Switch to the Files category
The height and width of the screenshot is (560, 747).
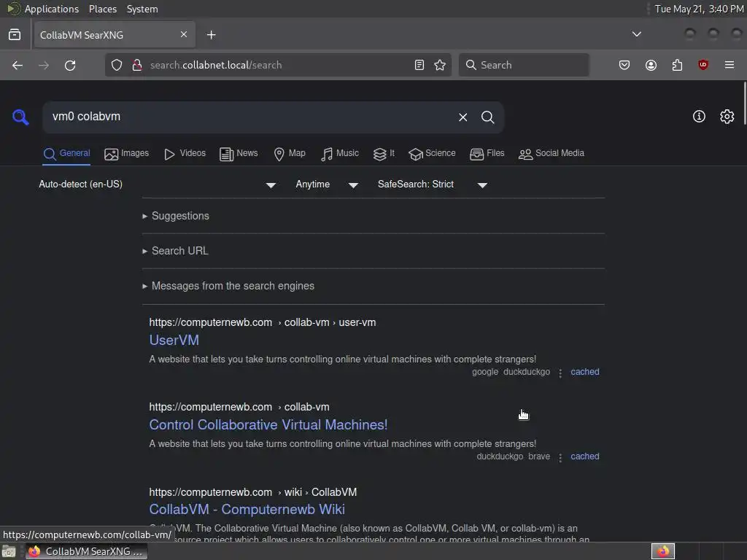(x=487, y=153)
